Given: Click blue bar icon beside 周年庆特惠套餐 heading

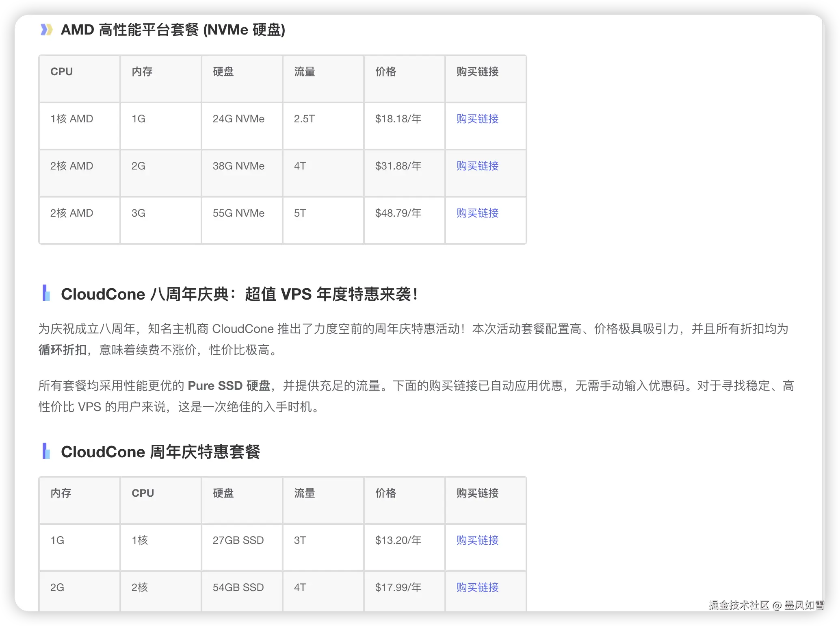Looking at the screenshot, I should [x=46, y=451].
